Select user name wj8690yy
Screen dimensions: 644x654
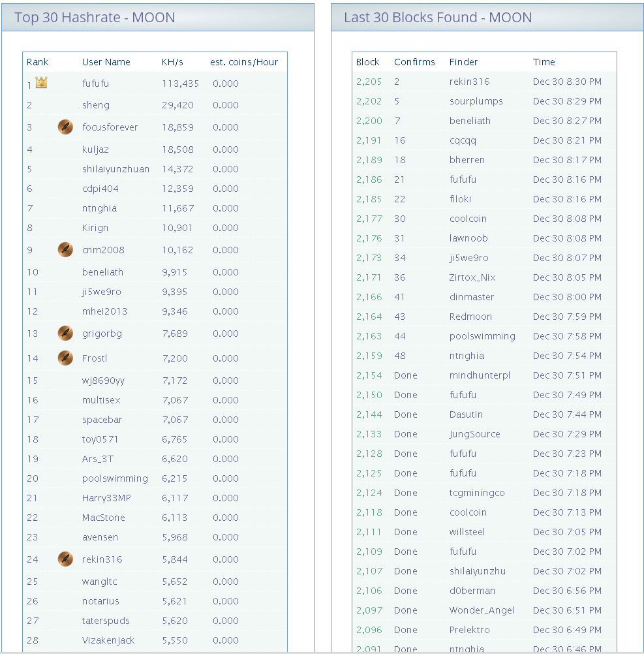(103, 381)
